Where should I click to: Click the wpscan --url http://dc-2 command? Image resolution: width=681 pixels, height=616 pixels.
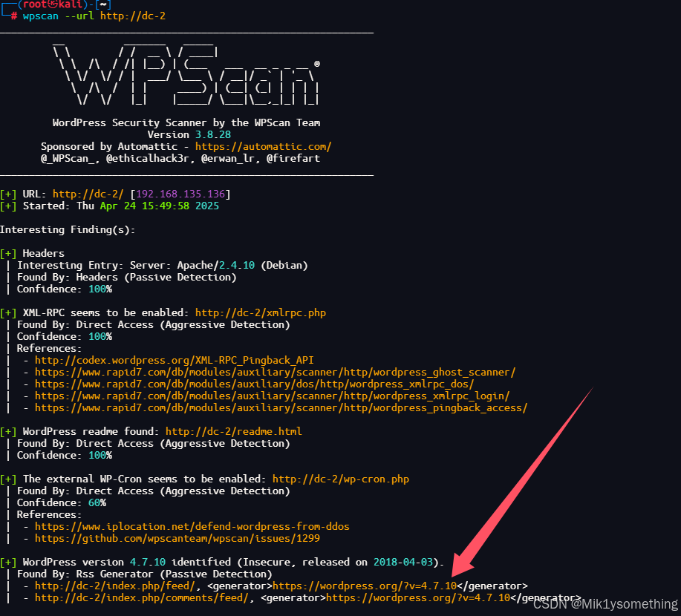tap(94, 16)
